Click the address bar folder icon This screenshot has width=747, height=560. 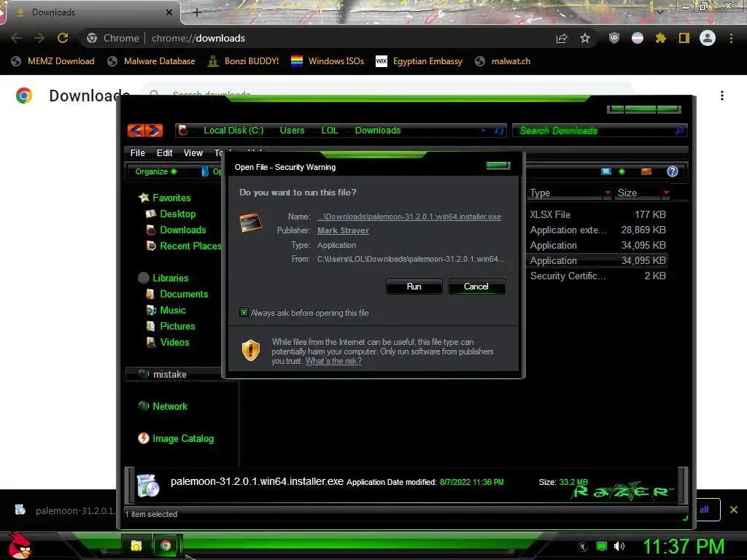coord(183,131)
